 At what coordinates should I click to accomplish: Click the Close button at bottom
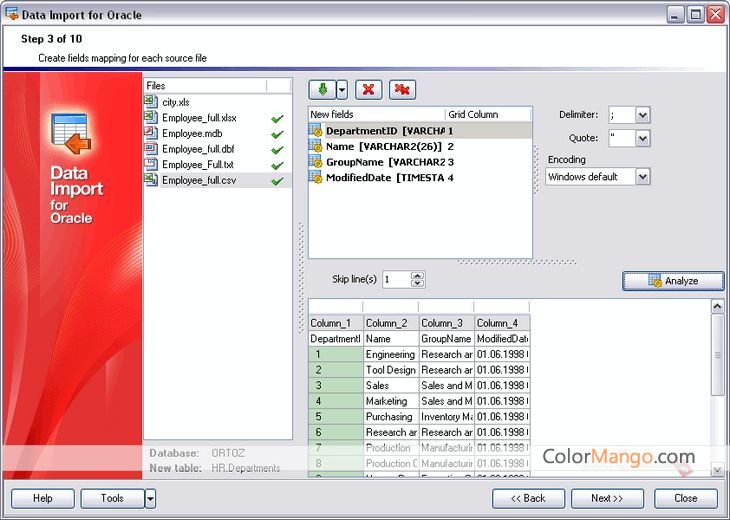pos(685,499)
